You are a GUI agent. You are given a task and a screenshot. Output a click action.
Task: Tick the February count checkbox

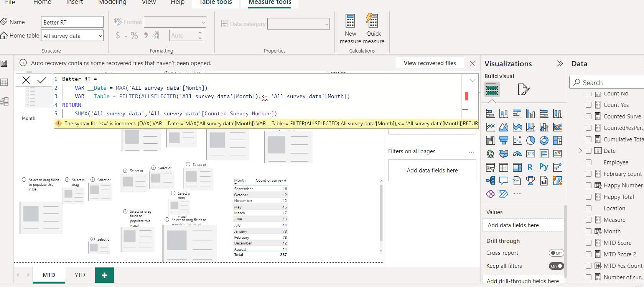point(588,174)
